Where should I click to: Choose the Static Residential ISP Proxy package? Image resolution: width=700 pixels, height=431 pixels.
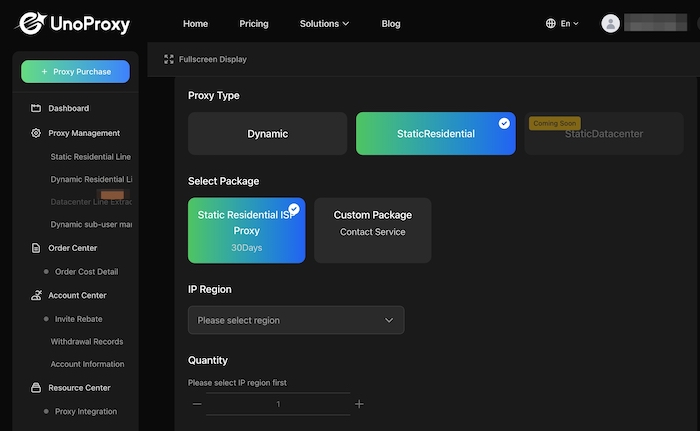point(246,230)
